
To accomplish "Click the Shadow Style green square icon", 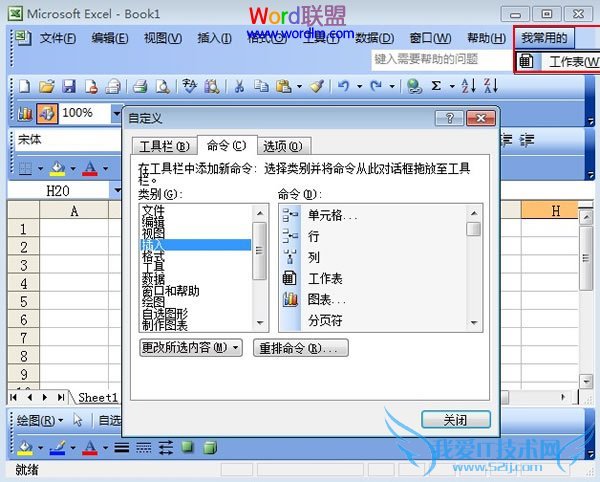I will 188,446.
